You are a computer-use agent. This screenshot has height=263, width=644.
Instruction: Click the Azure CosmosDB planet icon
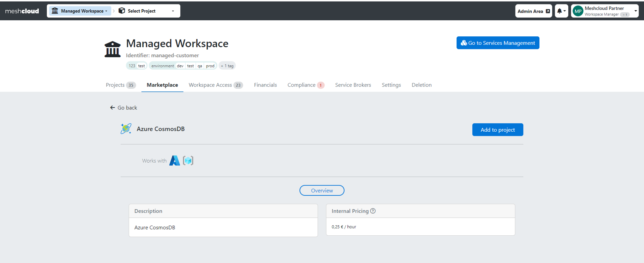[126, 128]
